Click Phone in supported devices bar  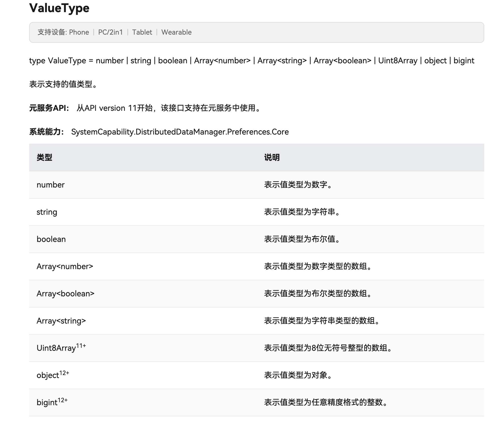[79, 32]
